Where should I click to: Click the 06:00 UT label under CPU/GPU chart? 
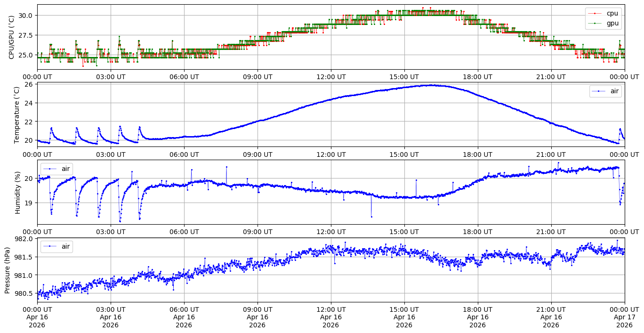click(184, 77)
